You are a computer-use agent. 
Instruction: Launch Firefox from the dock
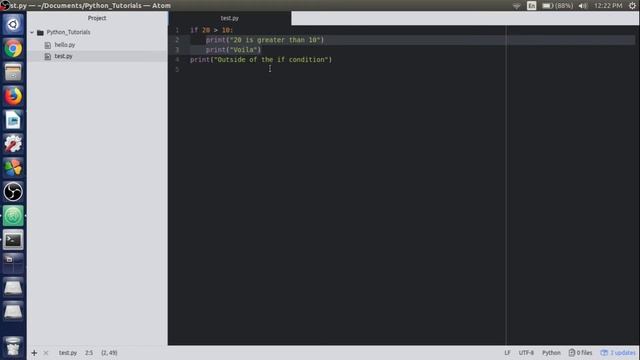[x=13, y=96]
